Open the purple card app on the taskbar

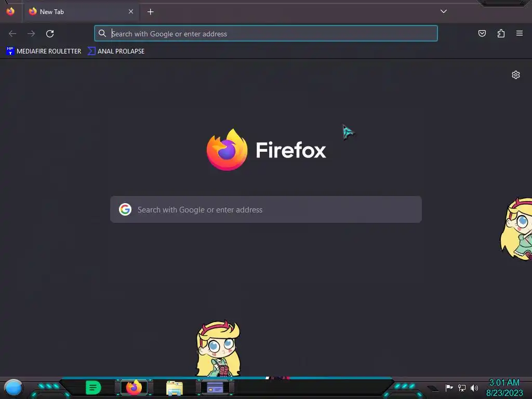click(215, 388)
